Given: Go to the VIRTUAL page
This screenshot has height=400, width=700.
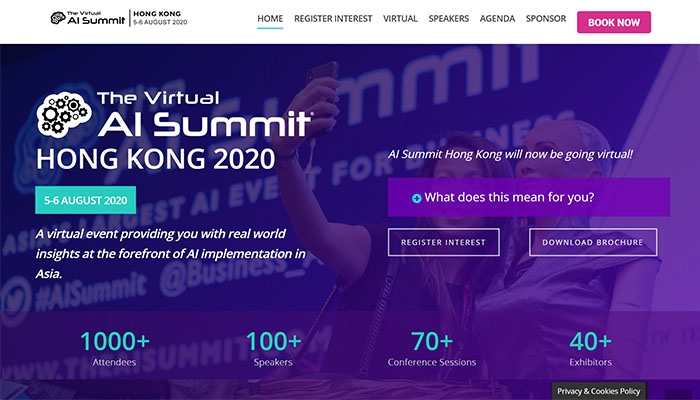Looking at the screenshot, I should pyautogui.click(x=400, y=19).
